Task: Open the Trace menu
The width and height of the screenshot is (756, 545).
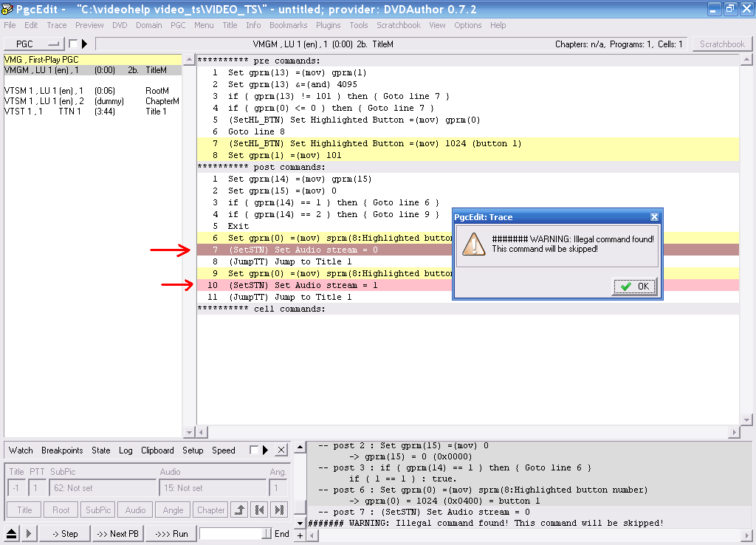Action: (56, 25)
